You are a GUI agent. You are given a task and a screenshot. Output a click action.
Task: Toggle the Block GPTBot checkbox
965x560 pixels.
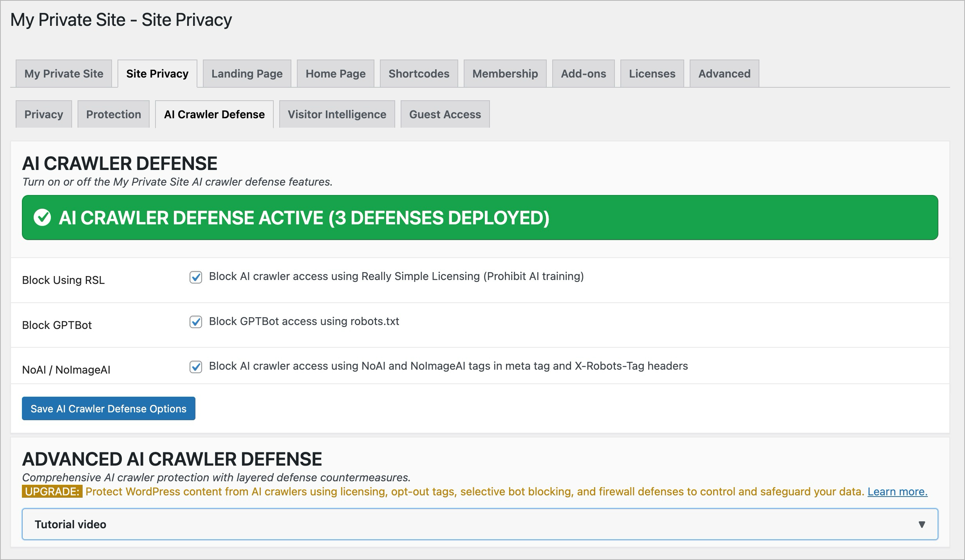(196, 322)
